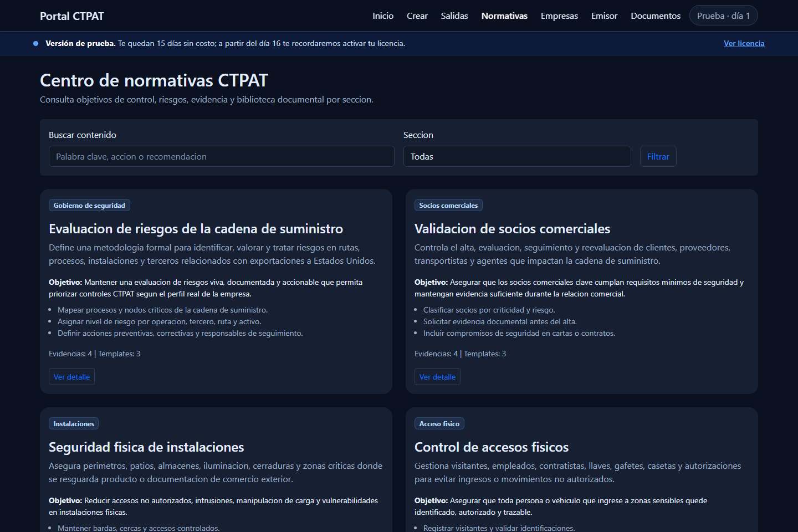Click the Gobierno de seguridad tag

coord(89,205)
